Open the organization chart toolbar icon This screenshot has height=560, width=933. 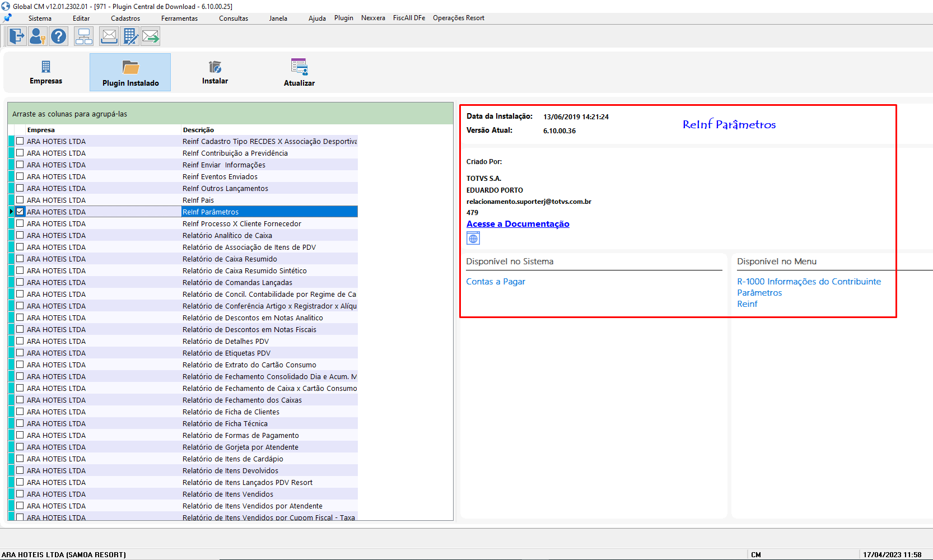click(84, 37)
